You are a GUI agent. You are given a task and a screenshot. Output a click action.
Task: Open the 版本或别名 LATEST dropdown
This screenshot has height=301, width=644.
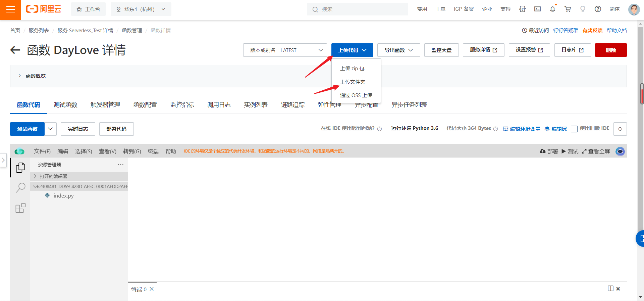tap(285, 50)
